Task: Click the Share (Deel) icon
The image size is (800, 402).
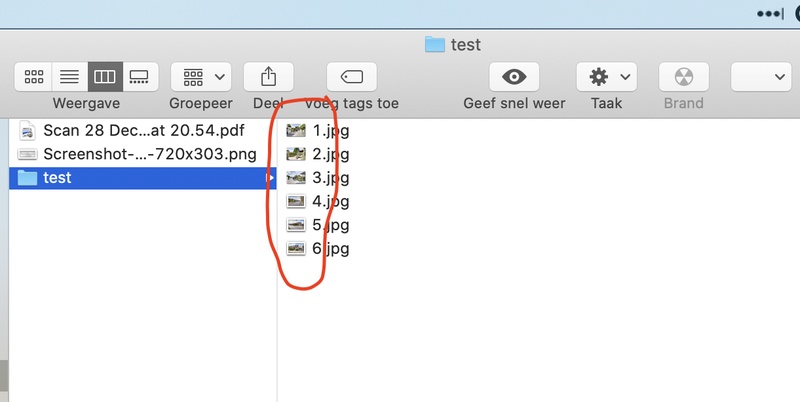Action: tap(268, 76)
